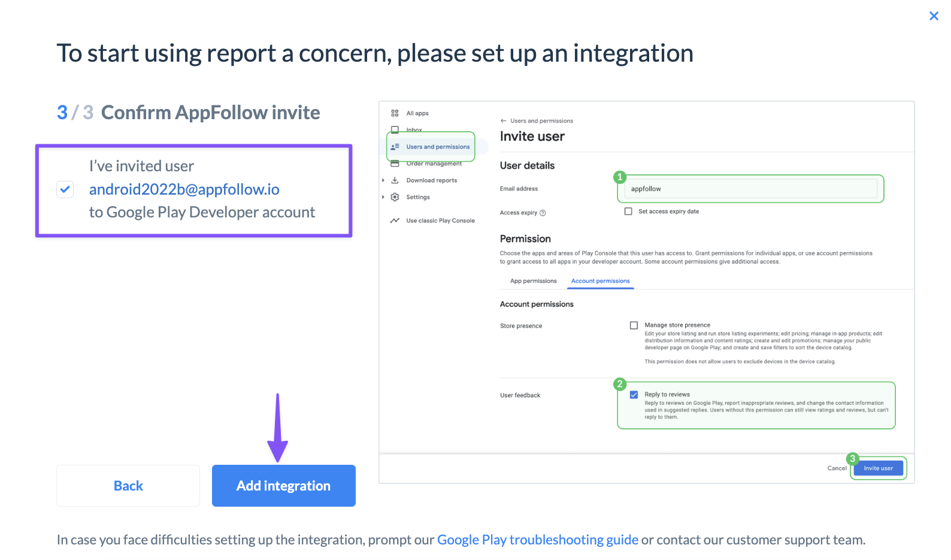Click the All apps grid icon in the illustration

[395, 113]
